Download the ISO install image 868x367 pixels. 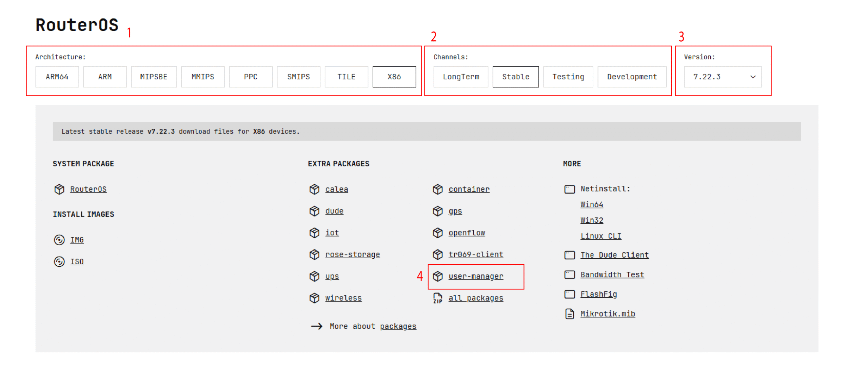[x=77, y=261]
